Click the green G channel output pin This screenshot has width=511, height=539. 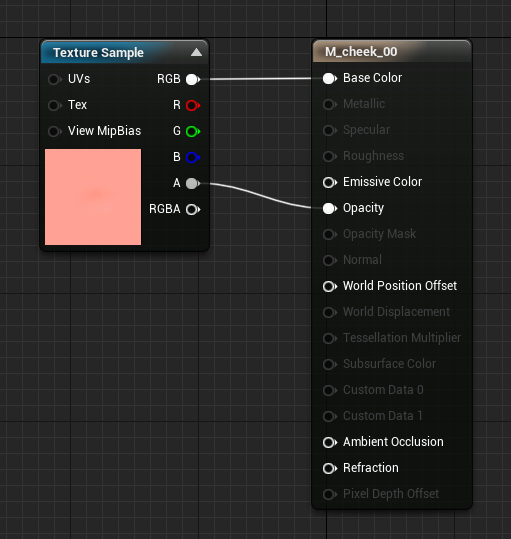point(193,131)
